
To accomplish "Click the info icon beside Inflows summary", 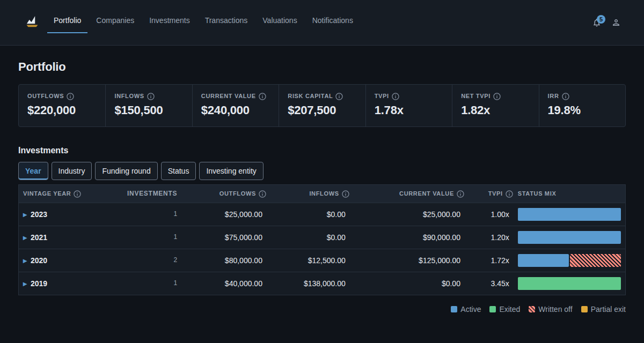I will coord(151,96).
